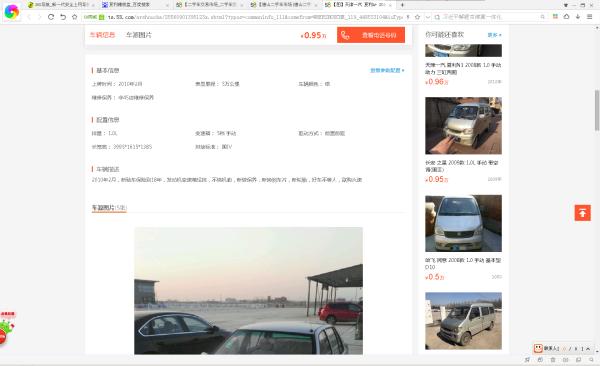Click the browser forward arrow
The height and width of the screenshot is (366, 600).
pos(39,17)
